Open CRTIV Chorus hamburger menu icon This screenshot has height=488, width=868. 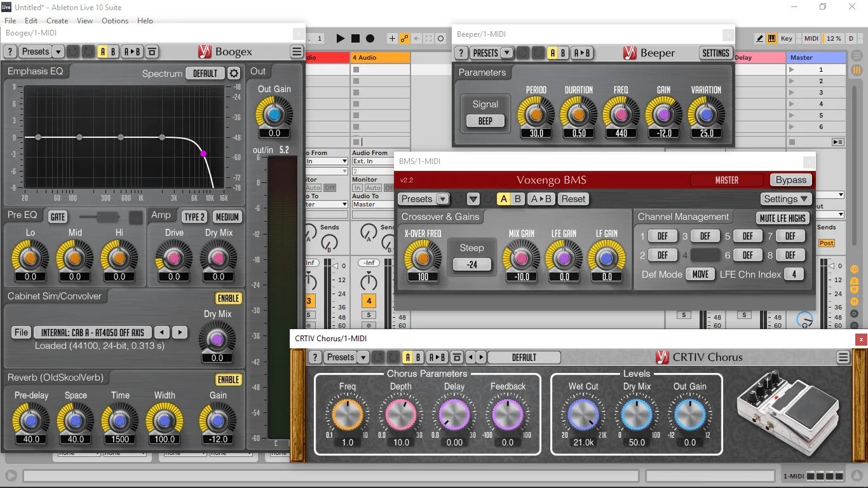pos(843,357)
